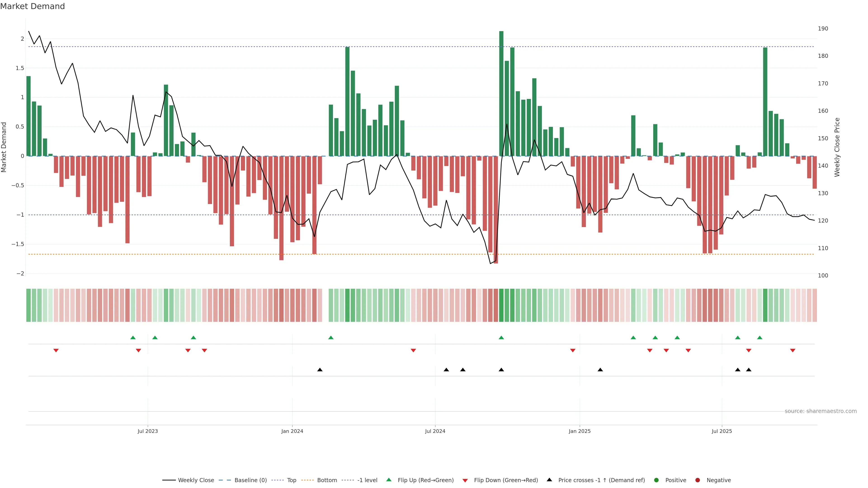Click the green Flip Up legend triangle
Image resolution: width=868 pixels, height=488 pixels.
point(389,480)
